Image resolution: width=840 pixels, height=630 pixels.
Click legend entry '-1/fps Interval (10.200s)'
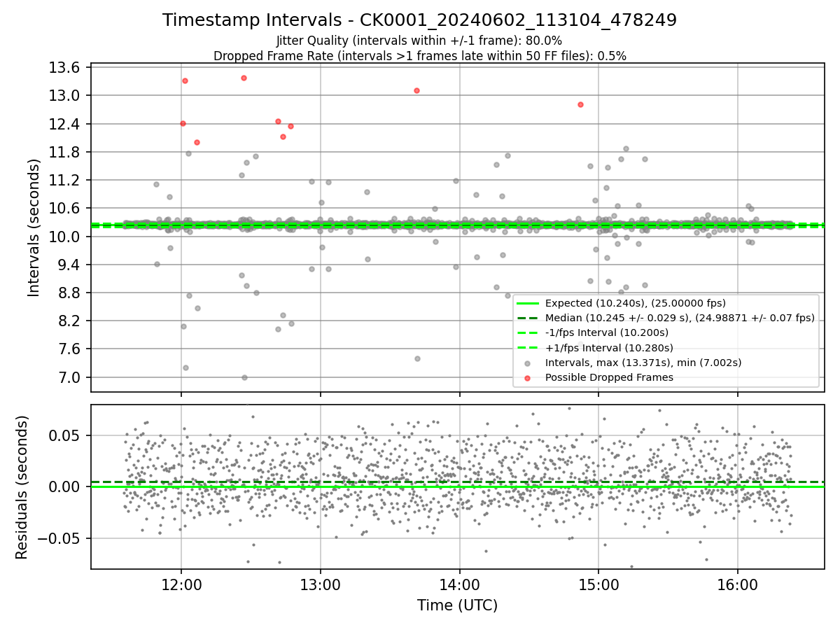pyautogui.click(x=606, y=332)
